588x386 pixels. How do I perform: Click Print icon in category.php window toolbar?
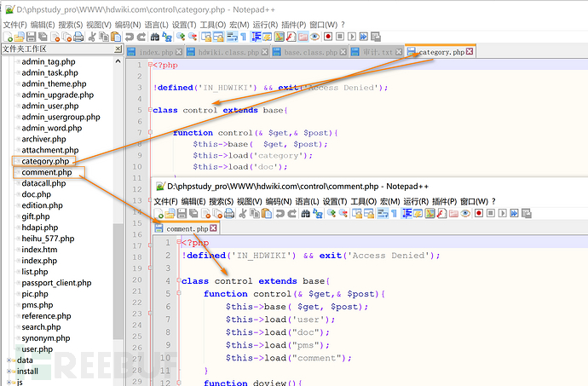78,37
